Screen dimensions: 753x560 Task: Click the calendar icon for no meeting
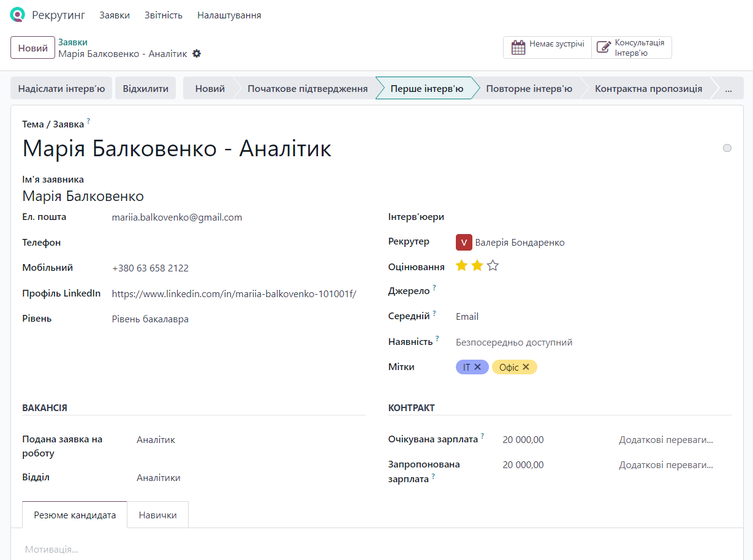coord(518,48)
